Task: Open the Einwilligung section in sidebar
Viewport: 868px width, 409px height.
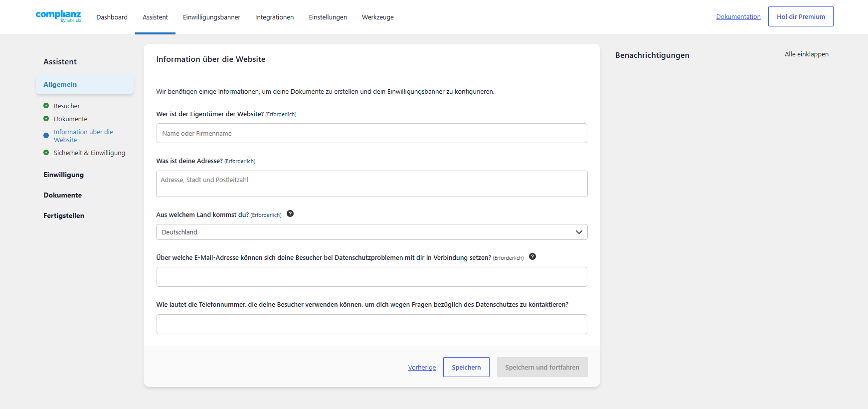Action: (63, 175)
